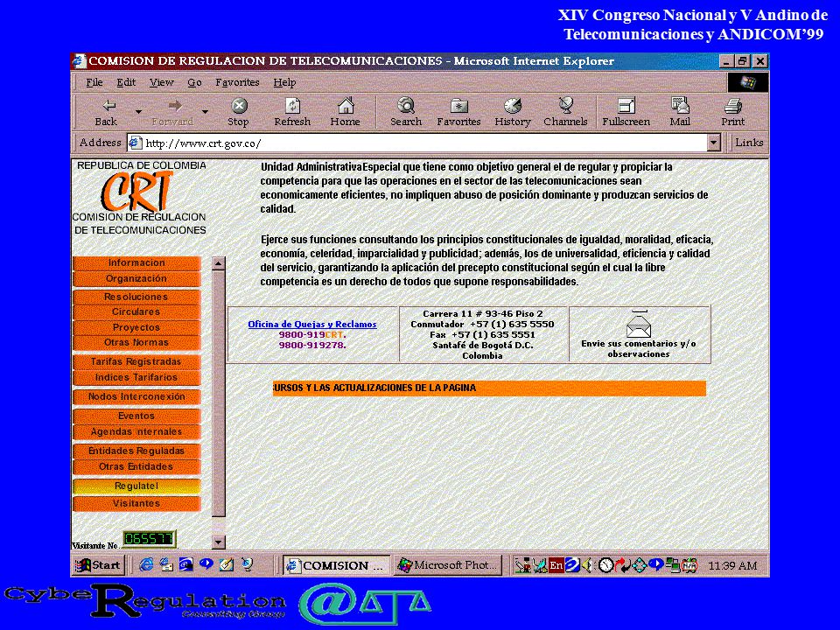The width and height of the screenshot is (840, 630).
Task: Go to Entidades Reguladas
Action: click(x=136, y=451)
